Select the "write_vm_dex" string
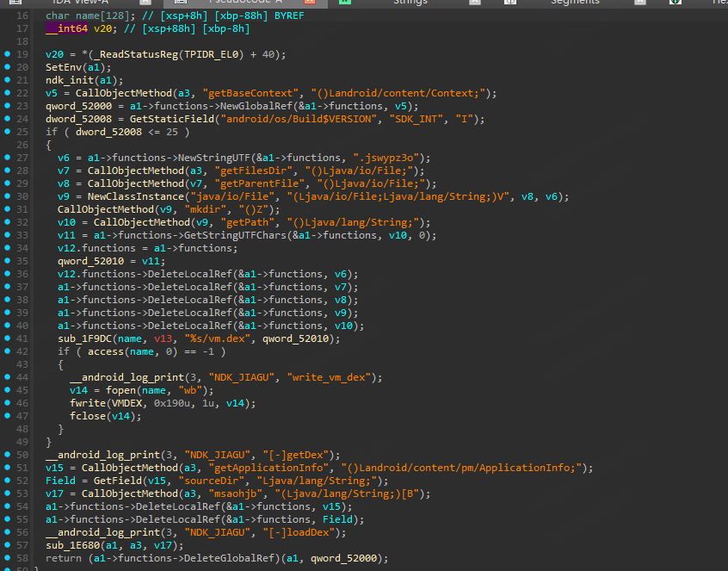The width and height of the screenshot is (728, 571). pyautogui.click(x=330, y=377)
